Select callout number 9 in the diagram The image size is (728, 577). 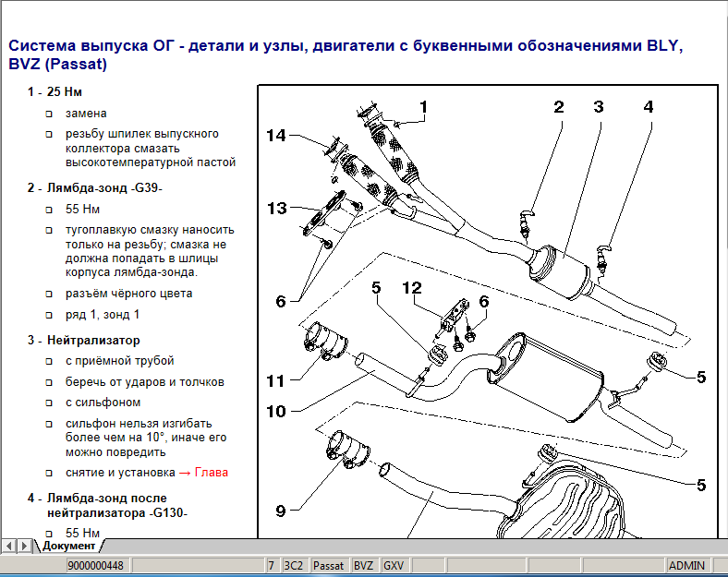[280, 510]
